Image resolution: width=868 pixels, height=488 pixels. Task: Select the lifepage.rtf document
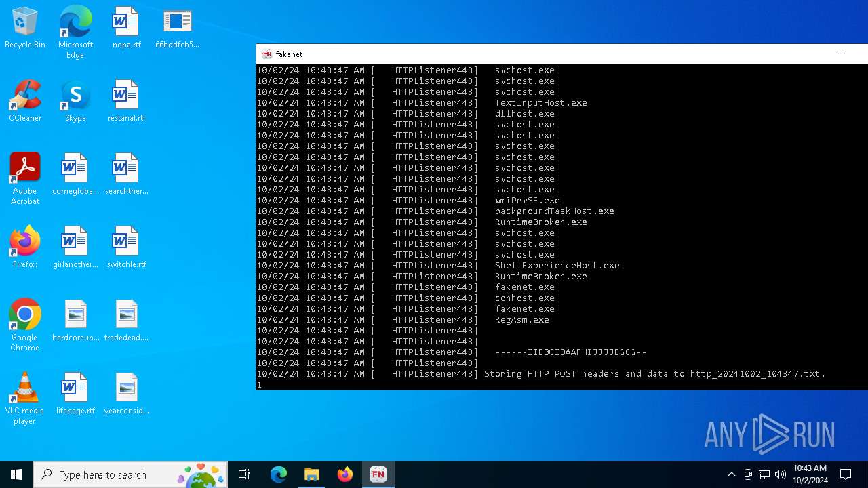(x=75, y=394)
